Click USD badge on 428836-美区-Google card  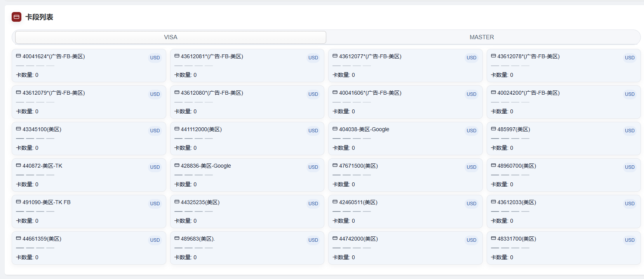(x=313, y=167)
